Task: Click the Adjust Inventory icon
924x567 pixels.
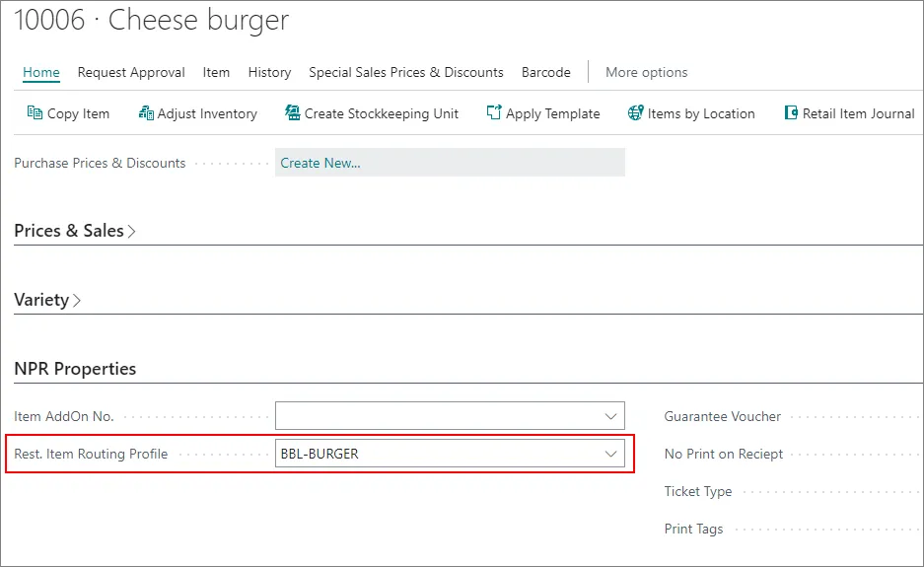Action: pyautogui.click(x=146, y=112)
